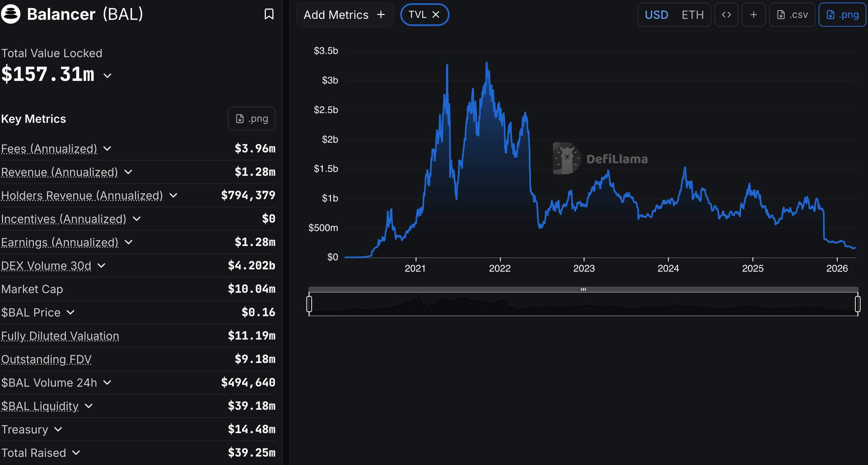
Task: Open the Add Metrics menu
Action: [x=344, y=15]
